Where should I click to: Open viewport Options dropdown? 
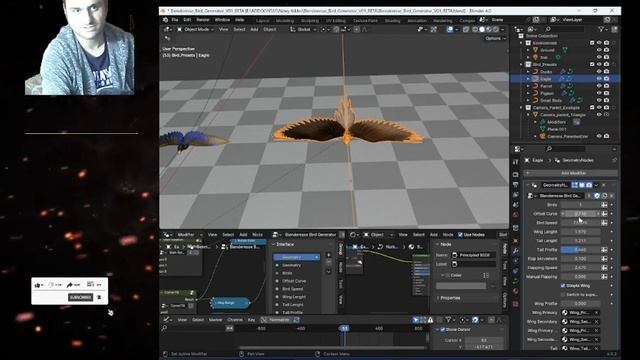(x=496, y=38)
